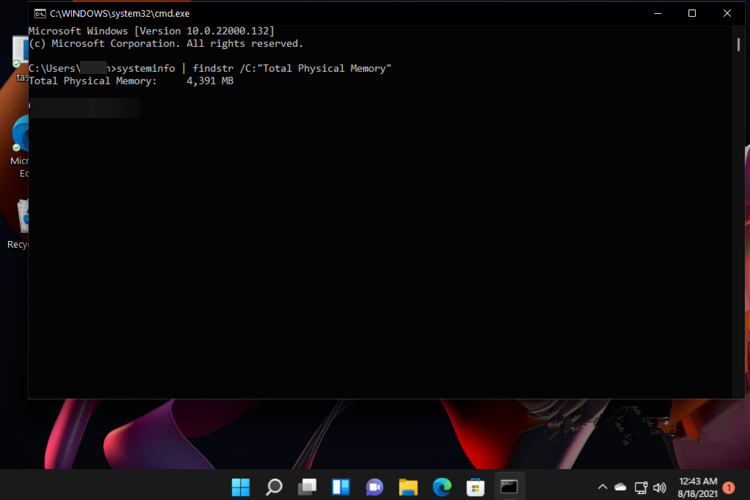The width and height of the screenshot is (750, 500).
Task: Click the OneDrive cloud tray icon
Action: 621,487
